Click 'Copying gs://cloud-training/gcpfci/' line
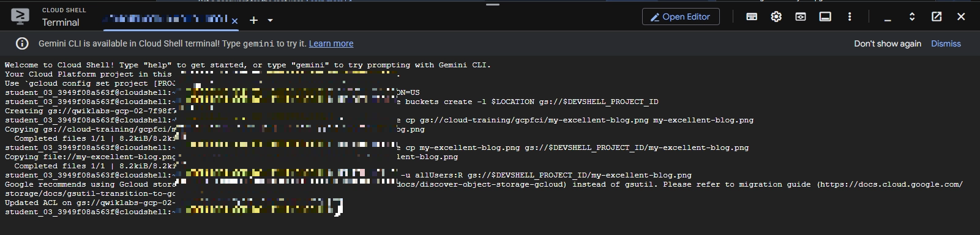Screen dimensions: 980x235 [x=91, y=129]
